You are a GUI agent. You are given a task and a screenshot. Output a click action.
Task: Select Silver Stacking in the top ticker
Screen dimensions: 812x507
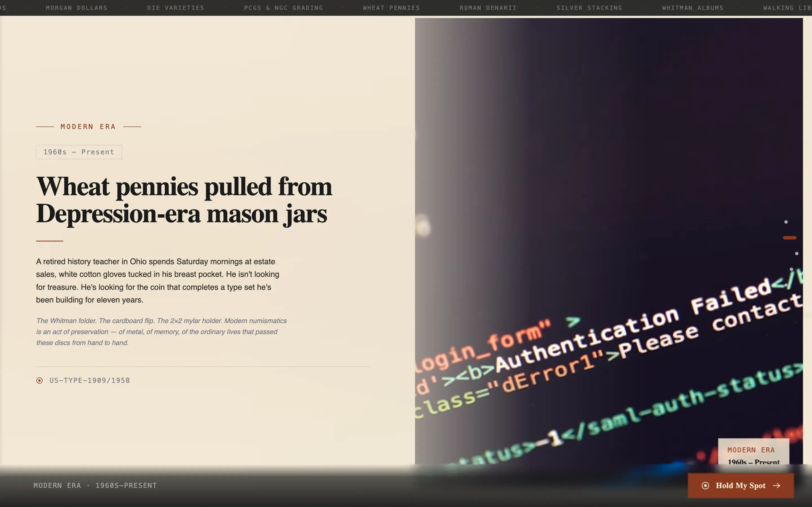click(589, 8)
